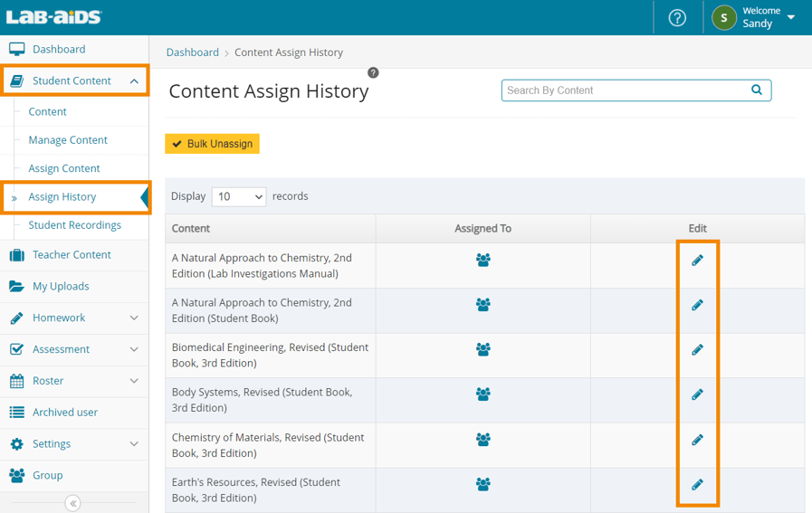Open Teacher Content from the sidebar
The width and height of the screenshot is (812, 513).
pos(72,255)
